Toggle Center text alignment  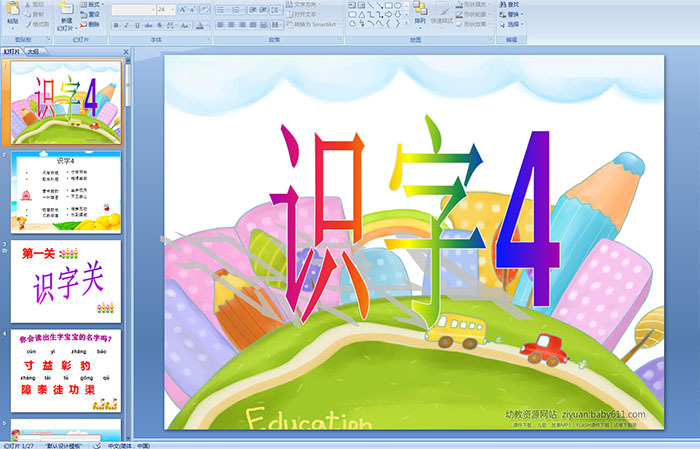click(x=231, y=25)
